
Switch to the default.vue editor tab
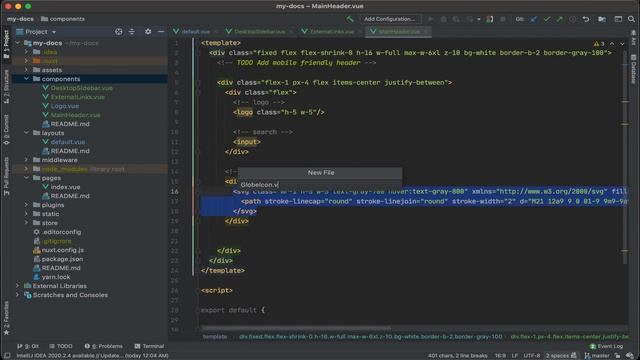pos(195,31)
